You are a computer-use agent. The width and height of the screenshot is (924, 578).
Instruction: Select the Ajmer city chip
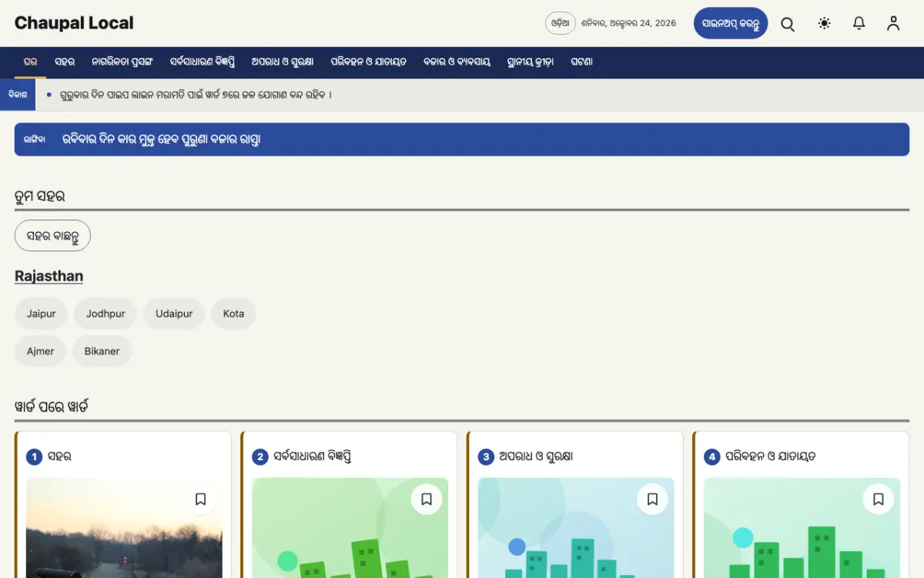(41, 351)
